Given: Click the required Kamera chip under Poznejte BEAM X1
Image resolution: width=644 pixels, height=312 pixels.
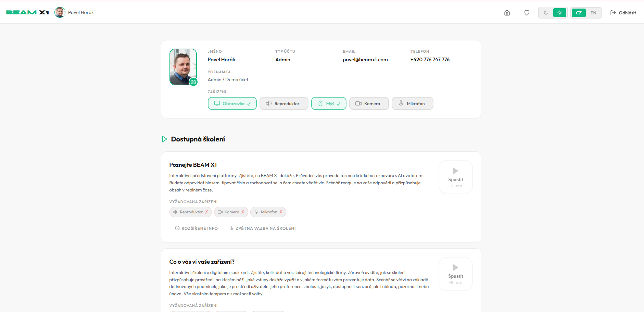Looking at the screenshot, I should pos(231,212).
